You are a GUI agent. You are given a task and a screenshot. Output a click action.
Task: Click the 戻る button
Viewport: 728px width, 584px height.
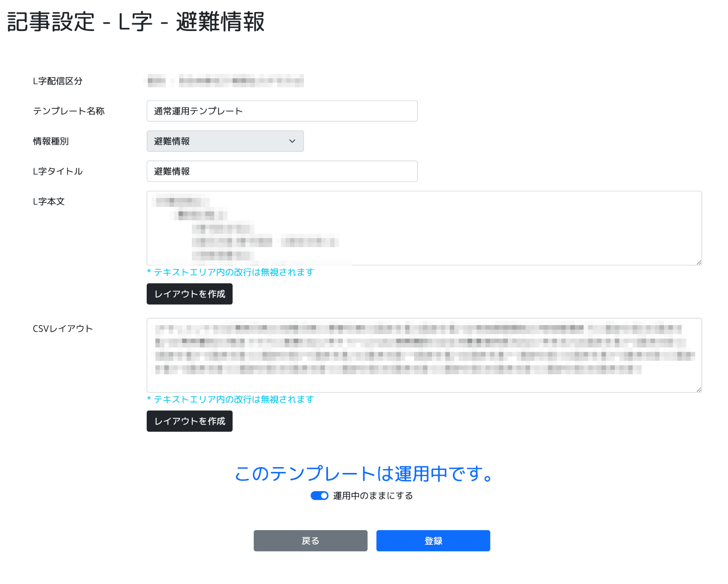tap(310, 541)
